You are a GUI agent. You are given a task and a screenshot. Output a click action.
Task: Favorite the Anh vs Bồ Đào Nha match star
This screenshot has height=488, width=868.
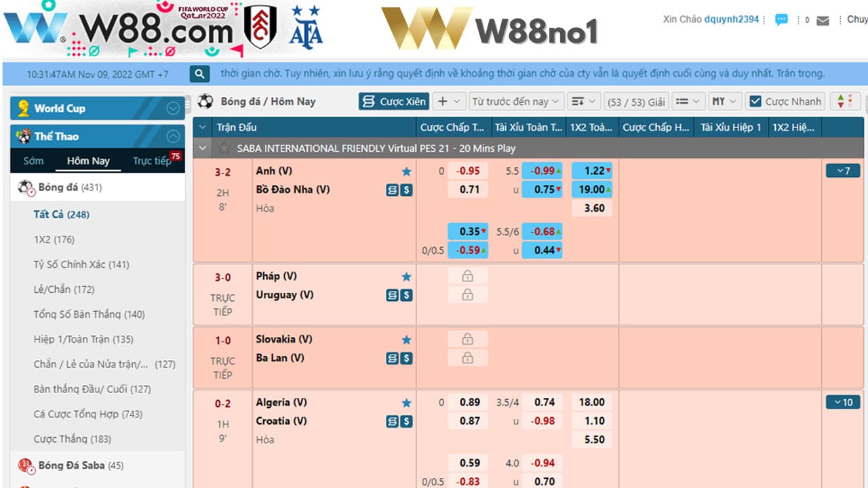(406, 171)
